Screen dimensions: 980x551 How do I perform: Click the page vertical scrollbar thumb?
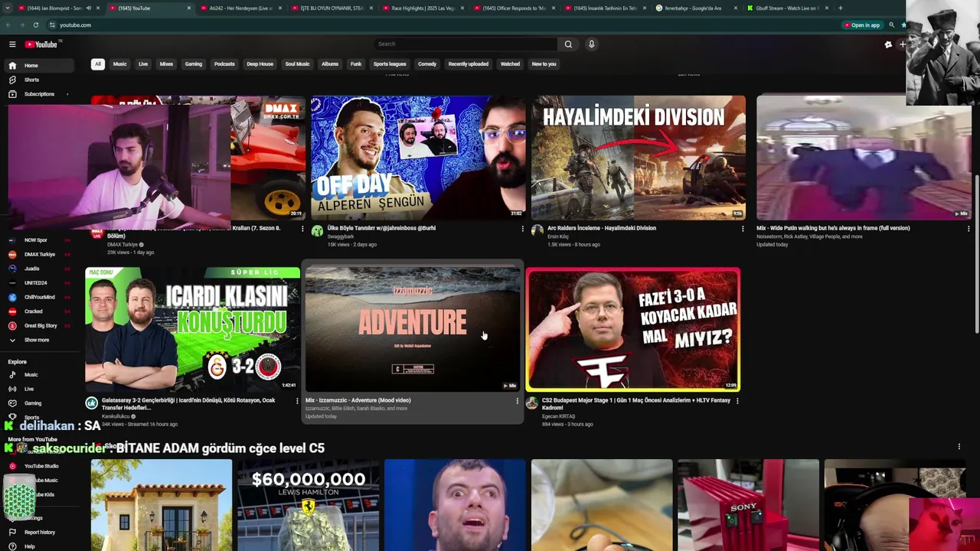point(976,255)
